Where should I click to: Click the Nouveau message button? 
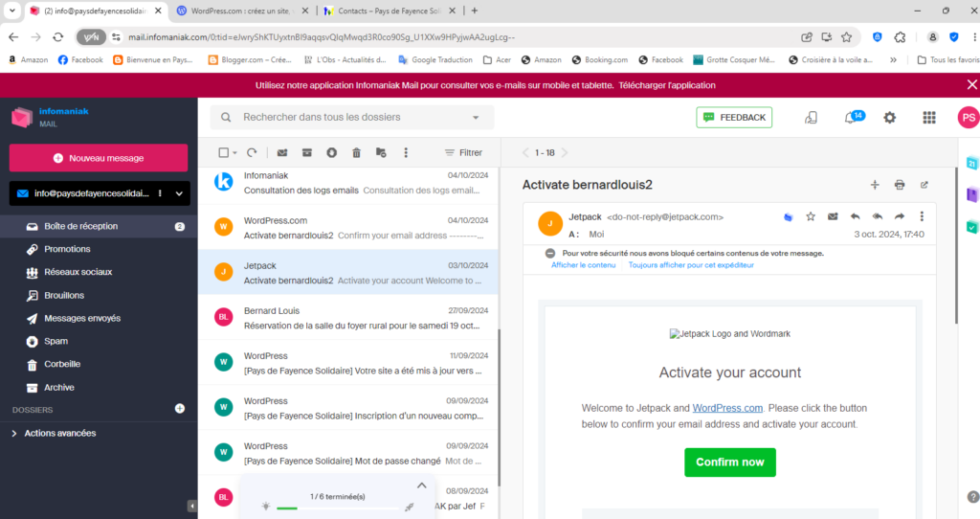click(x=99, y=158)
